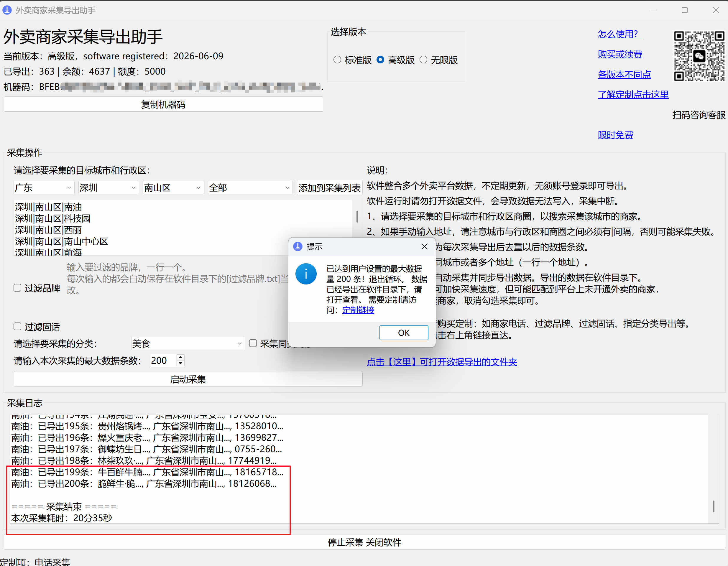The image size is (728, 566).
Task: Close the 提示 dialog with X
Action: pyautogui.click(x=424, y=246)
